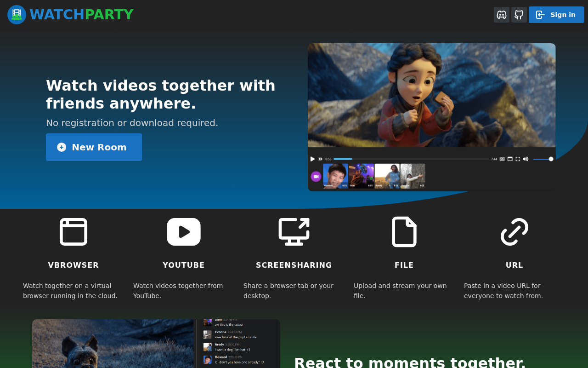This screenshot has width=588, height=368.
Task: Select the YOUTUBE heading
Action: [184, 265]
